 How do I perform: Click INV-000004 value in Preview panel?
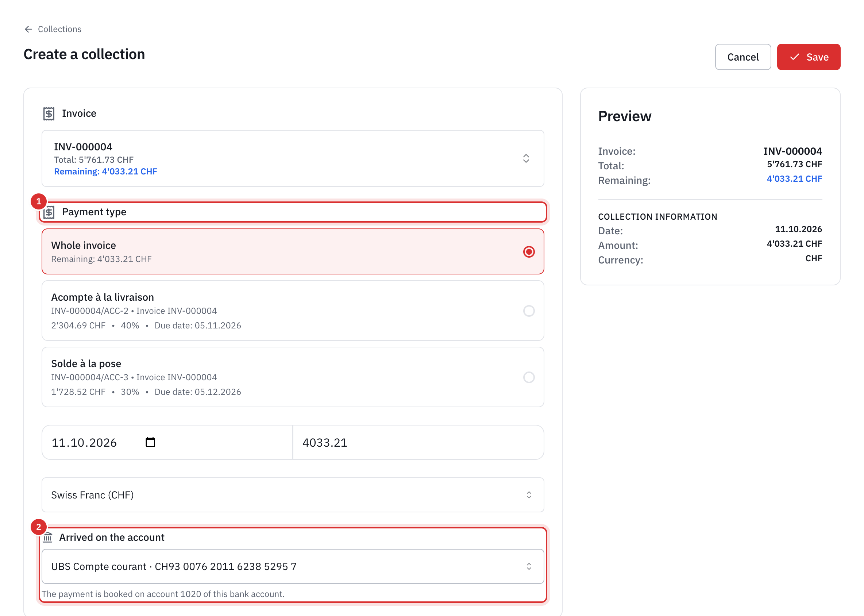coord(793,151)
